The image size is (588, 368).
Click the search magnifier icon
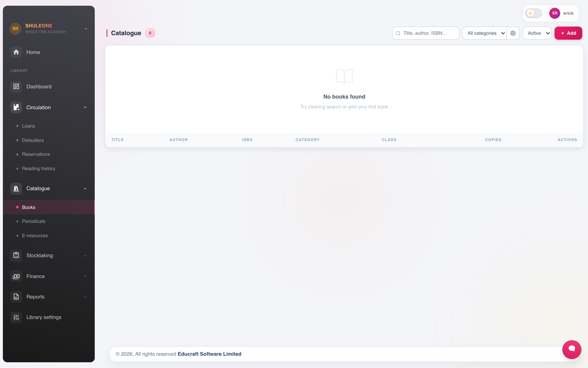point(398,33)
